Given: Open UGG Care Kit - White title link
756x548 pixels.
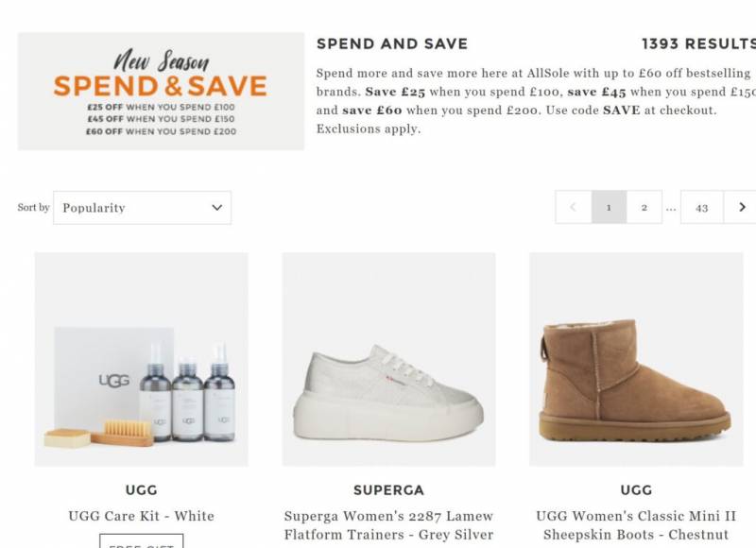Looking at the screenshot, I should [x=142, y=516].
